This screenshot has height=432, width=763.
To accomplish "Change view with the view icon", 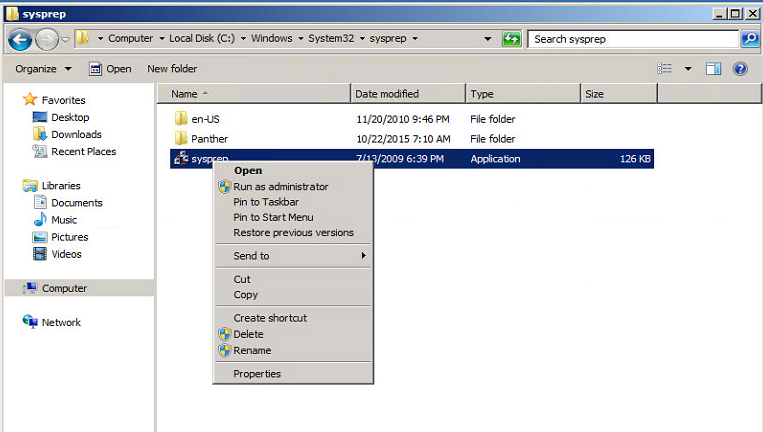I will pos(664,69).
